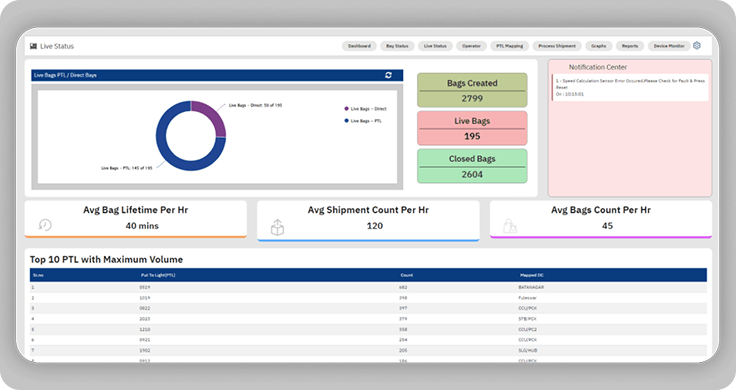The image size is (736, 390).
Task: Select PTL cell 0921 in row 6
Action: [145, 340]
